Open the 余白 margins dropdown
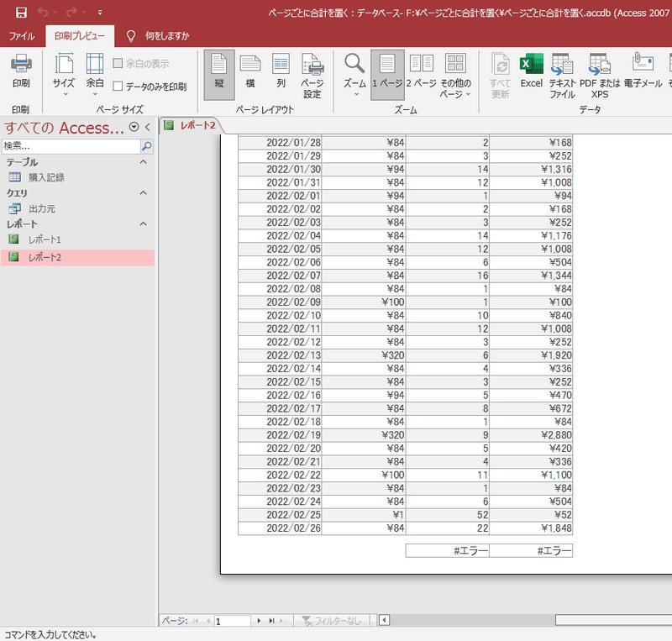672x641 pixels. (x=95, y=75)
